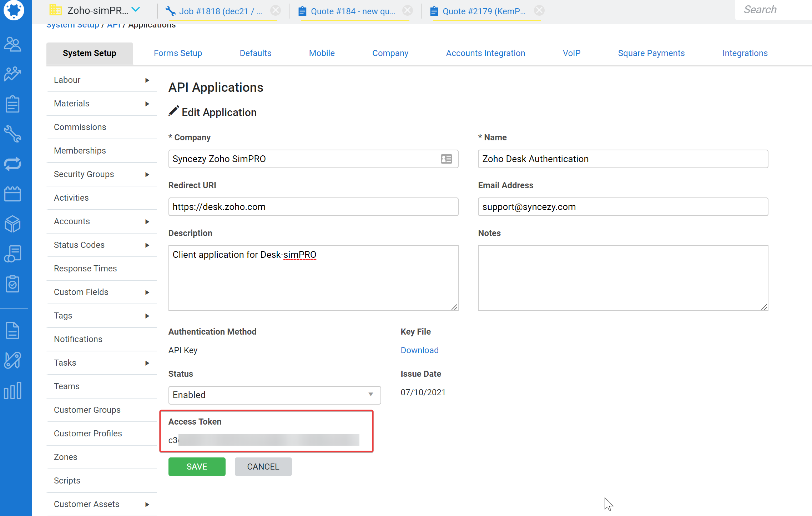Viewport: 812px width, 516px height.
Task: Open the People sidebar icon
Action: tap(13, 45)
